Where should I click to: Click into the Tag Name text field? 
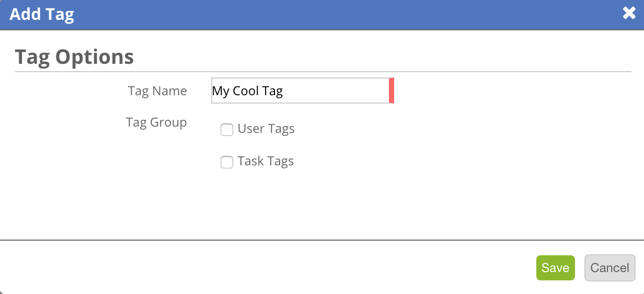[302, 91]
